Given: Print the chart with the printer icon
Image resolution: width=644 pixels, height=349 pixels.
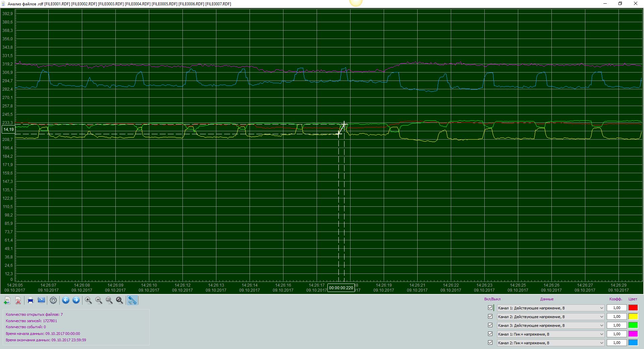Looking at the screenshot, I should click(31, 300).
